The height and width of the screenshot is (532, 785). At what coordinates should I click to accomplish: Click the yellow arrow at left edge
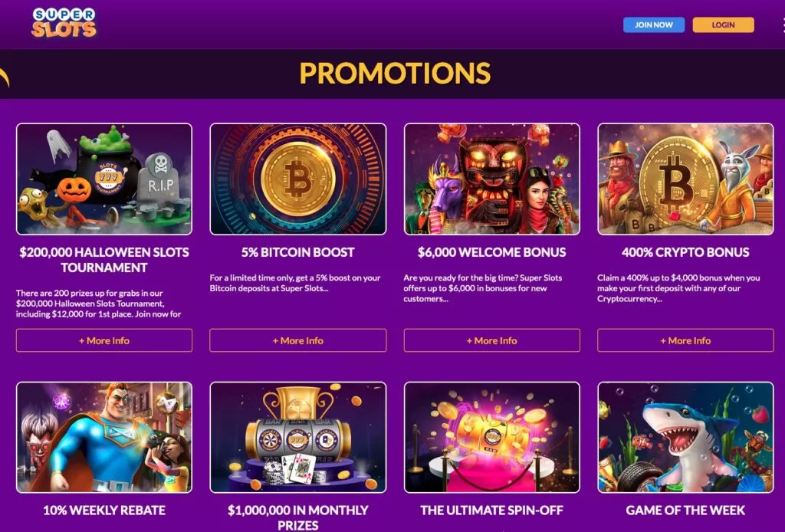(x=4, y=76)
